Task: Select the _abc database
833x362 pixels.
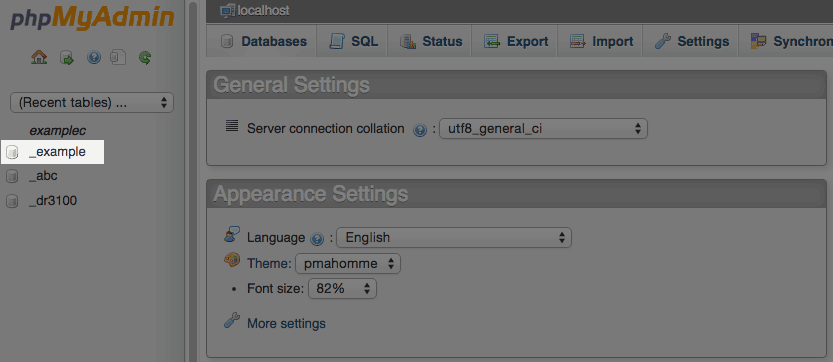Action: [43, 176]
